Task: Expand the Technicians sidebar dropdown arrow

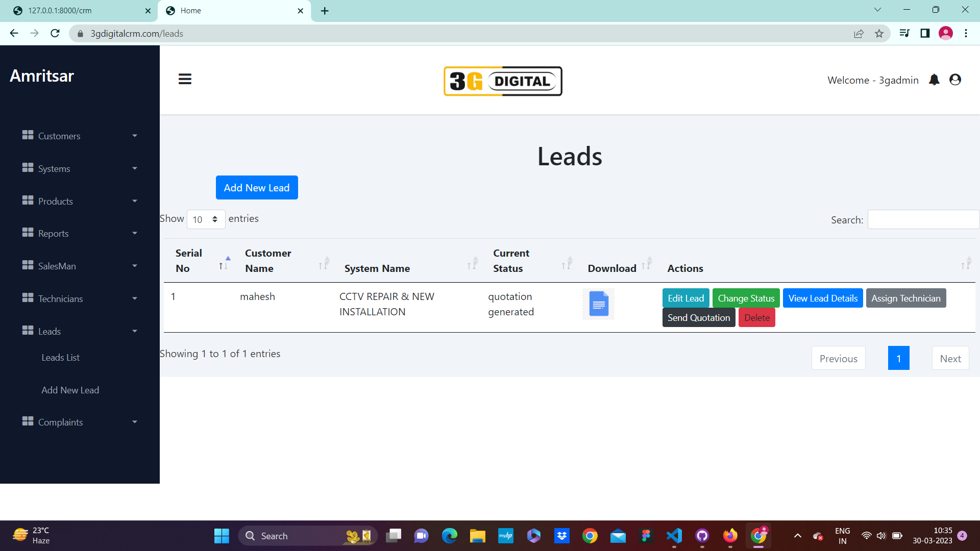Action: point(135,298)
